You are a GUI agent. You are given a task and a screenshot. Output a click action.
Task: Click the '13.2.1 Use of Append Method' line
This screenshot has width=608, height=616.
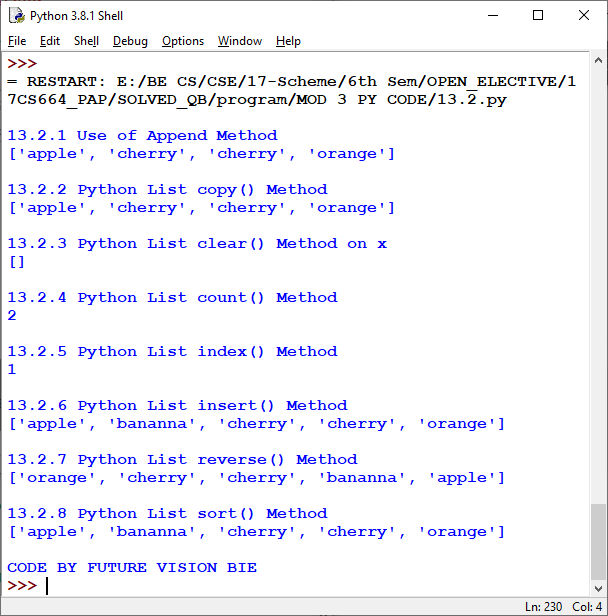142,135
